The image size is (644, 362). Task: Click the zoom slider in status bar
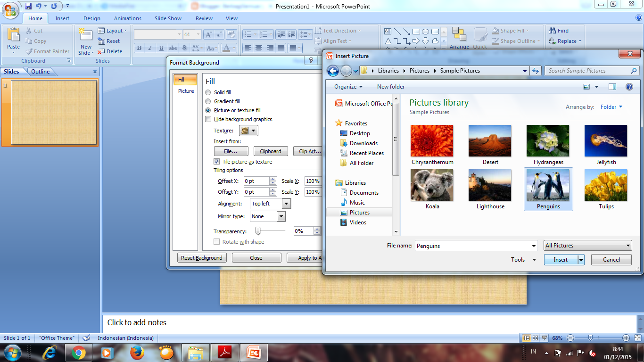tap(590, 338)
